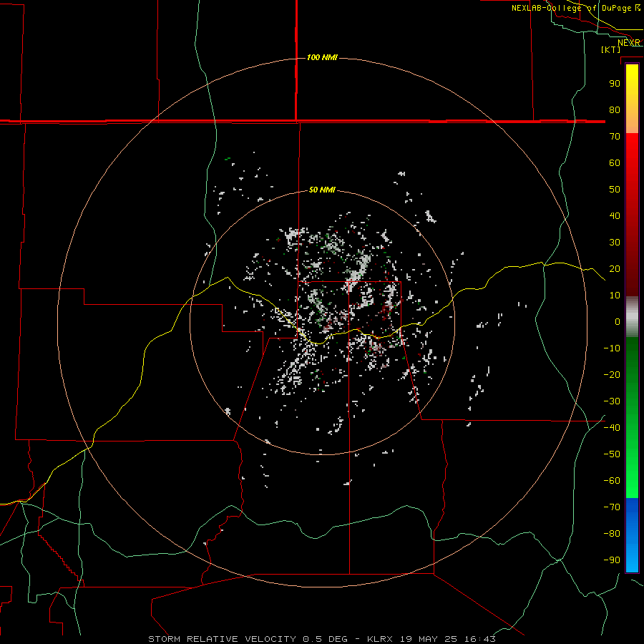Viewport: 644px width, 644px height.
Task: Select the NEXLAB-College of DuPage credit text
Action: tap(575, 8)
